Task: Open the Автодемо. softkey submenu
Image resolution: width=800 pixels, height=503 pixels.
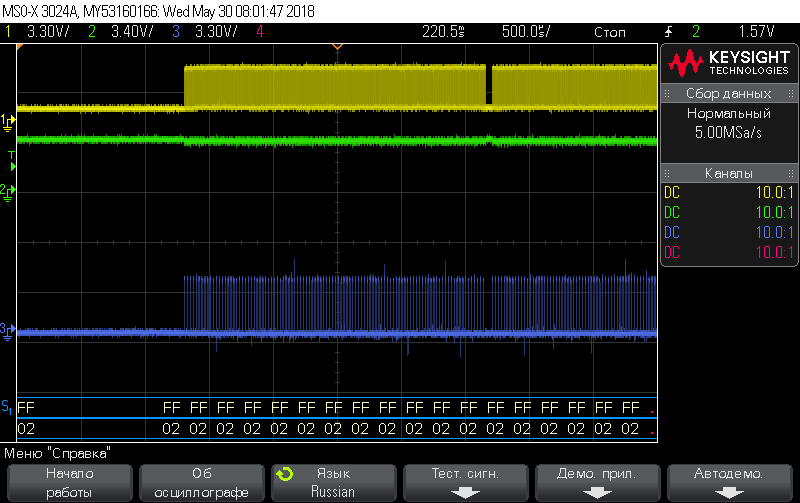Action: click(x=729, y=482)
